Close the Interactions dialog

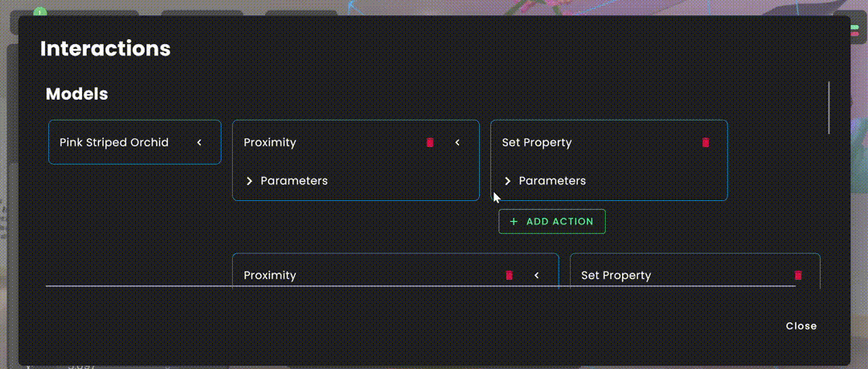point(801,326)
